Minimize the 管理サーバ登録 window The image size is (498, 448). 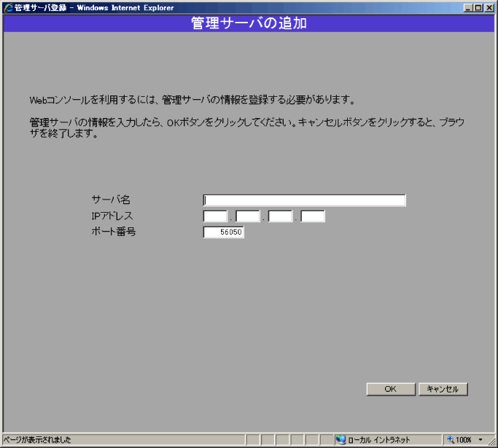(468, 8)
